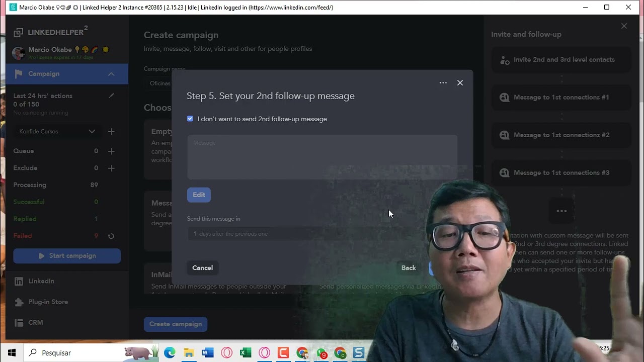Select Message to 1st connections #1 step

click(561, 98)
